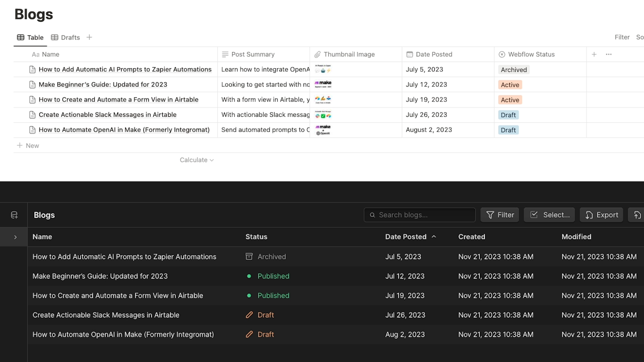
Task: Click the Webflow Status column header
Action: point(527,54)
